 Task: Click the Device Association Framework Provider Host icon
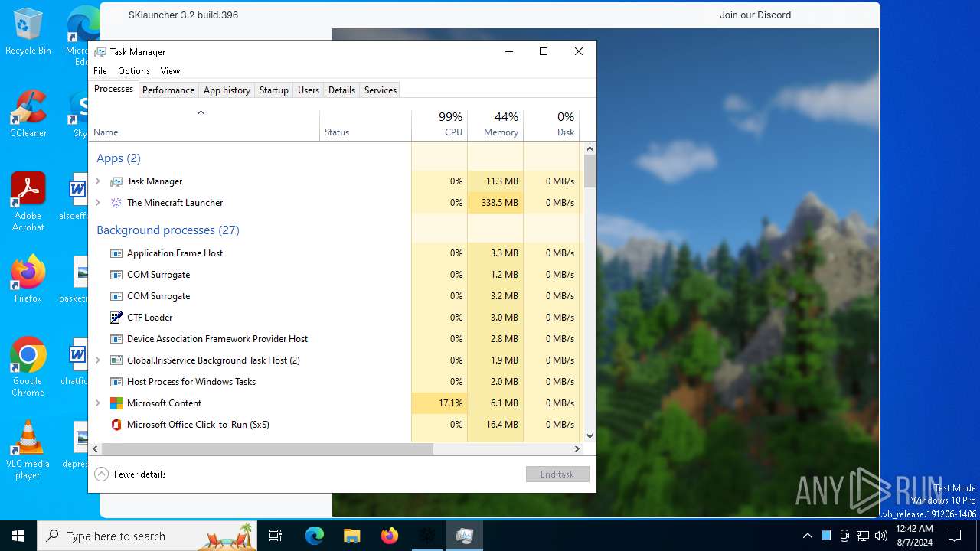[x=116, y=339]
